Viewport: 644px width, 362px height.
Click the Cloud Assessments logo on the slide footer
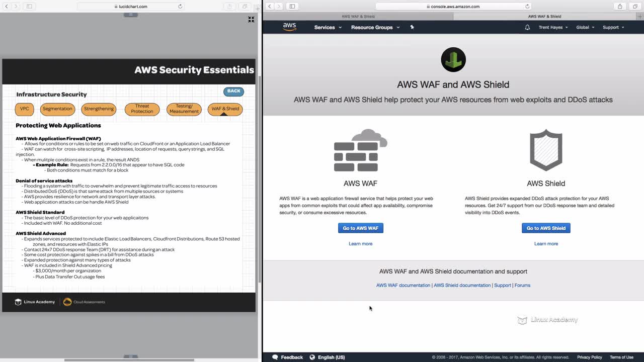(84, 302)
